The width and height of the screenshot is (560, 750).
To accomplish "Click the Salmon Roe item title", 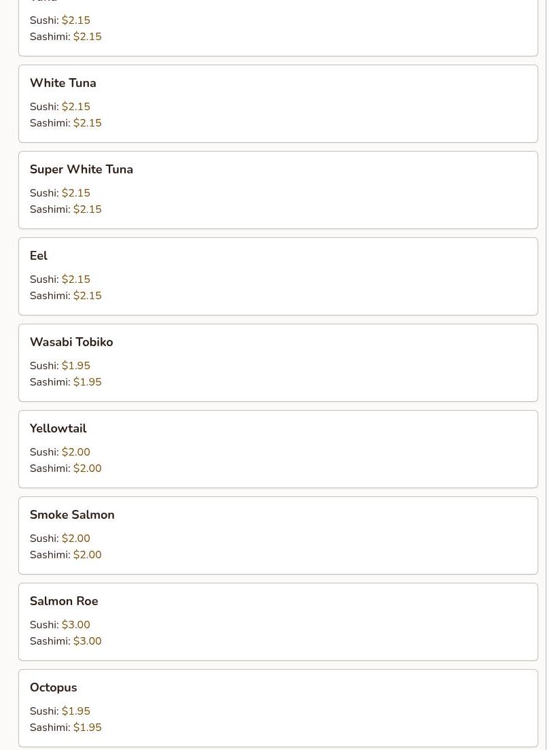I will pyautogui.click(x=64, y=601).
